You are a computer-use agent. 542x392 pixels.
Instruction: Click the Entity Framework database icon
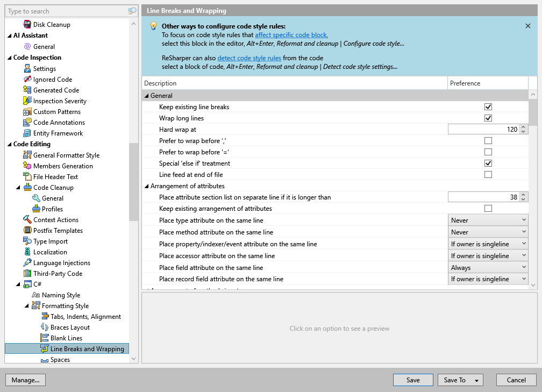(27, 133)
